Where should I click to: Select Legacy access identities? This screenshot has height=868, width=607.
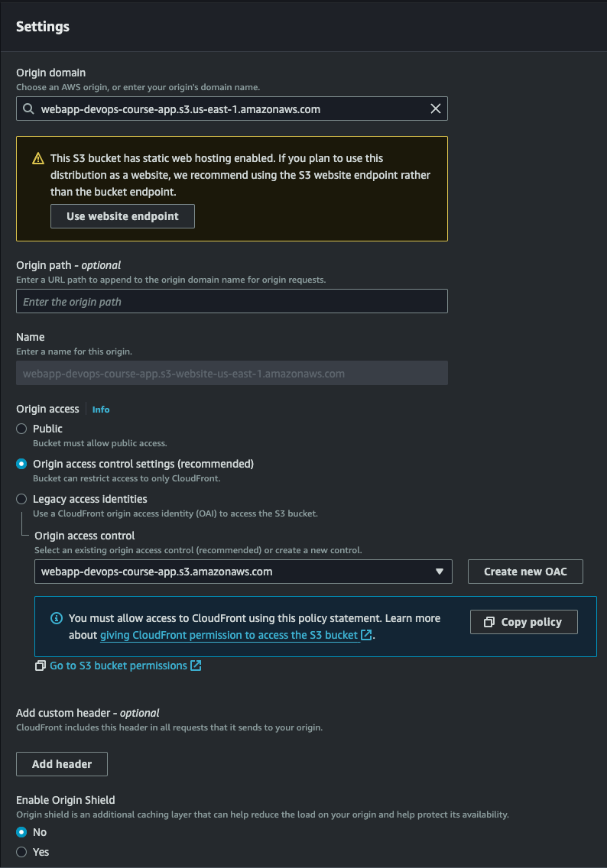point(21,498)
